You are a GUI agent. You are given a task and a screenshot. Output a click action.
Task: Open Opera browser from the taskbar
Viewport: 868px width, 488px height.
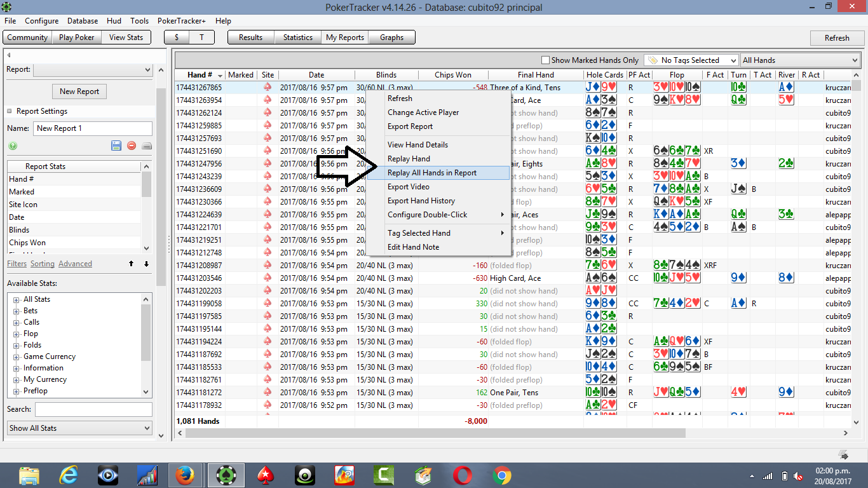pyautogui.click(x=462, y=475)
